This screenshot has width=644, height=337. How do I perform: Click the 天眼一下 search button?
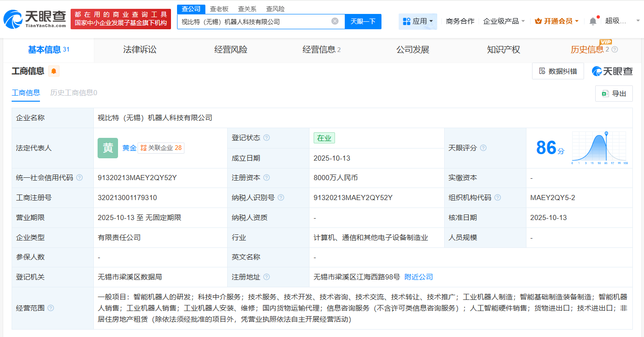click(x=362, y=21)
